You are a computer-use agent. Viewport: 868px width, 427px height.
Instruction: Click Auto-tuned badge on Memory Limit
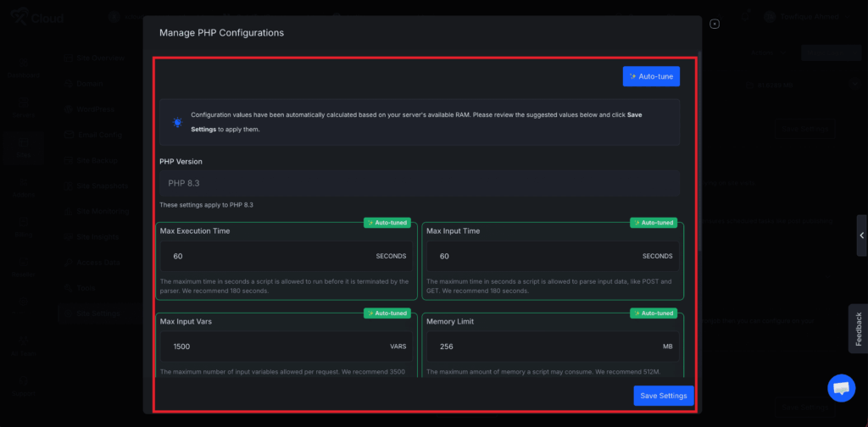(654, 313)
